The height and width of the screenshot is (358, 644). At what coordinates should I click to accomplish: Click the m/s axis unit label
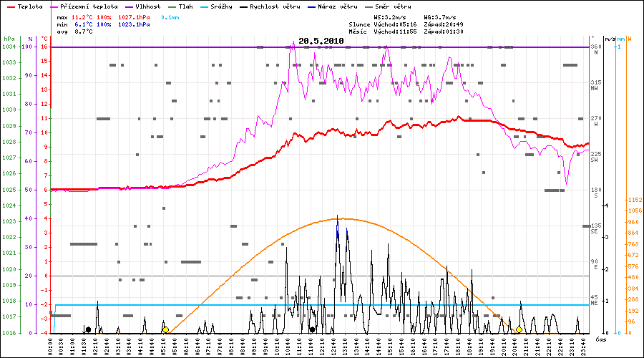pyautogui.click(x=610, y=39)
